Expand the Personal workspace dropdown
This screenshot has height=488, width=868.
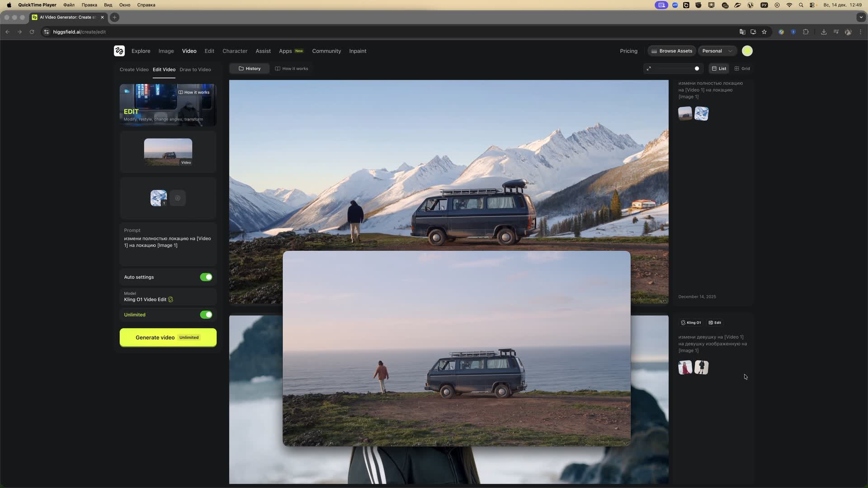[x=717, y=51]
